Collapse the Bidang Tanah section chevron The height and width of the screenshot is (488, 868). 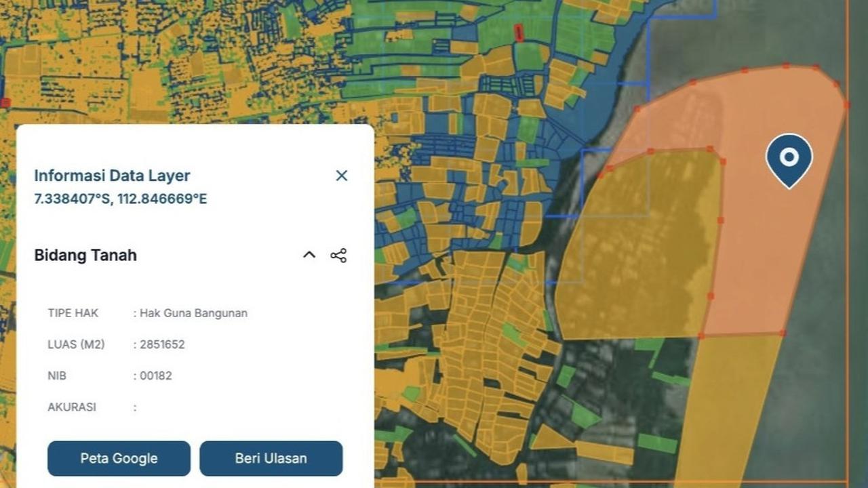309,255
